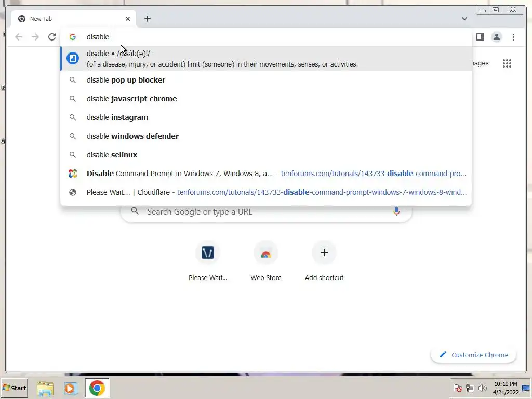Open the 'Please Wait...' shortcut tile
The width and height of the screenshot is (532, 399).
pos(208,261)
